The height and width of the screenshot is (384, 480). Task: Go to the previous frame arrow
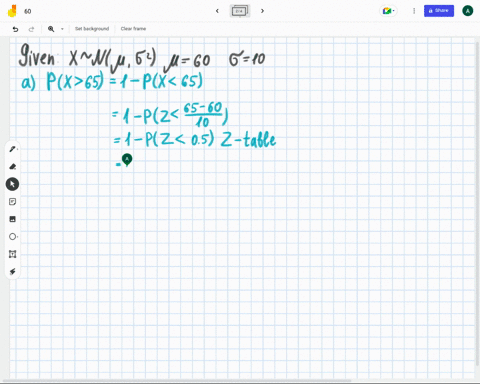coord(217,11)
